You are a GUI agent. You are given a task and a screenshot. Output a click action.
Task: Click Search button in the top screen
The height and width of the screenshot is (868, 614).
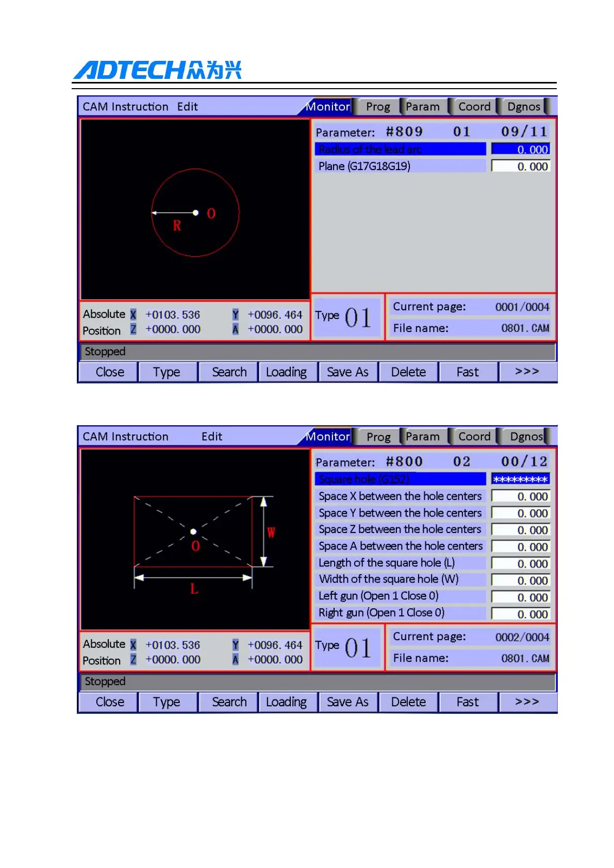[x=229, y=372]
